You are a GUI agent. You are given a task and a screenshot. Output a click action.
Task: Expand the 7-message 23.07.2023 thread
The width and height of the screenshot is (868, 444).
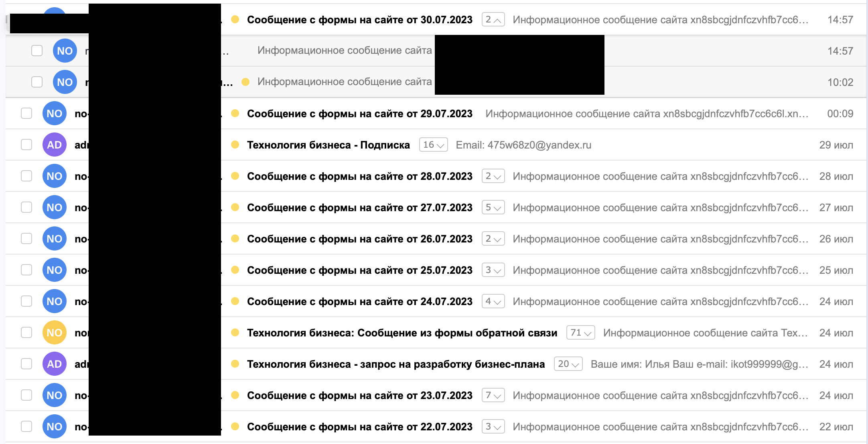click(x=493, y=395)
